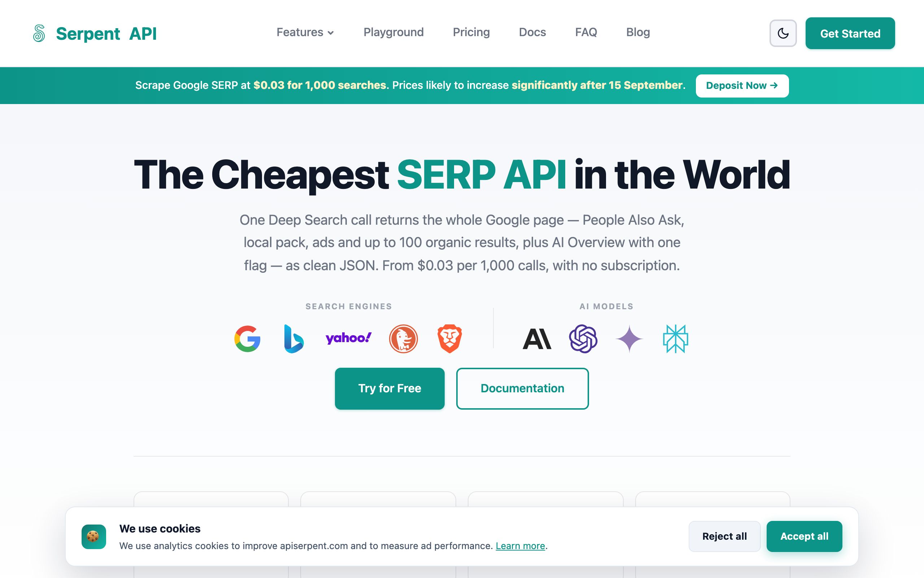Toggle dark mode with the moon icon

[x=783, y=33]
